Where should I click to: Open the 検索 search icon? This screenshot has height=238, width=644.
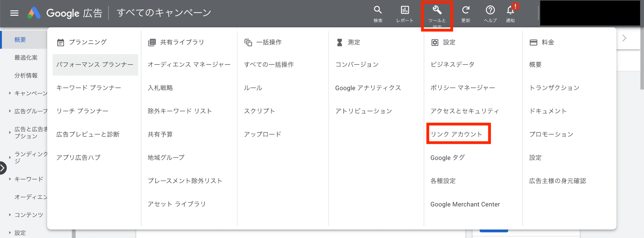378,10
